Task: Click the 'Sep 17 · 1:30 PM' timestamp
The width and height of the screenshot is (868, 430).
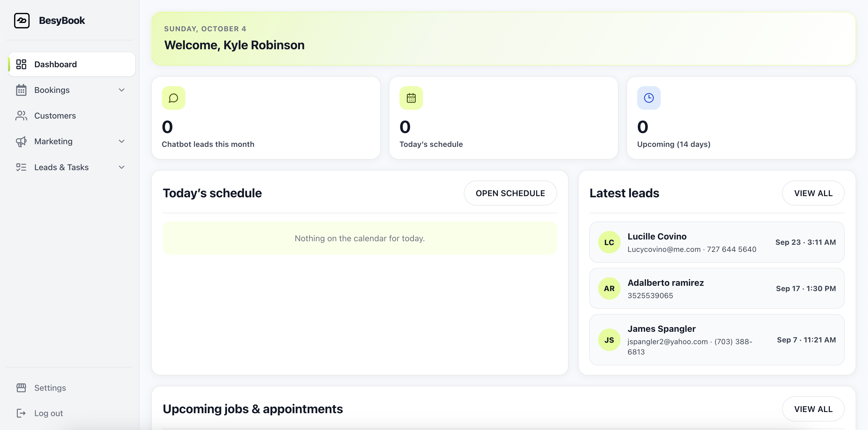Action: coord(806,288)
